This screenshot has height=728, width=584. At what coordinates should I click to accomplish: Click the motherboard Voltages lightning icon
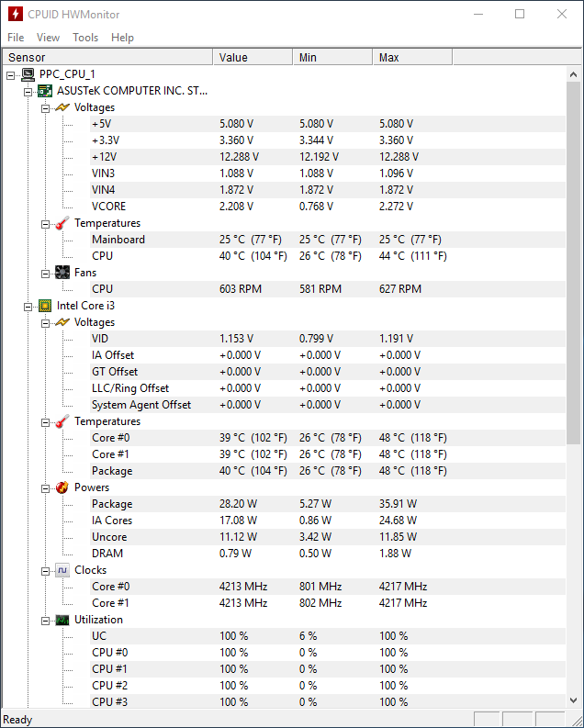pos(62,107)
